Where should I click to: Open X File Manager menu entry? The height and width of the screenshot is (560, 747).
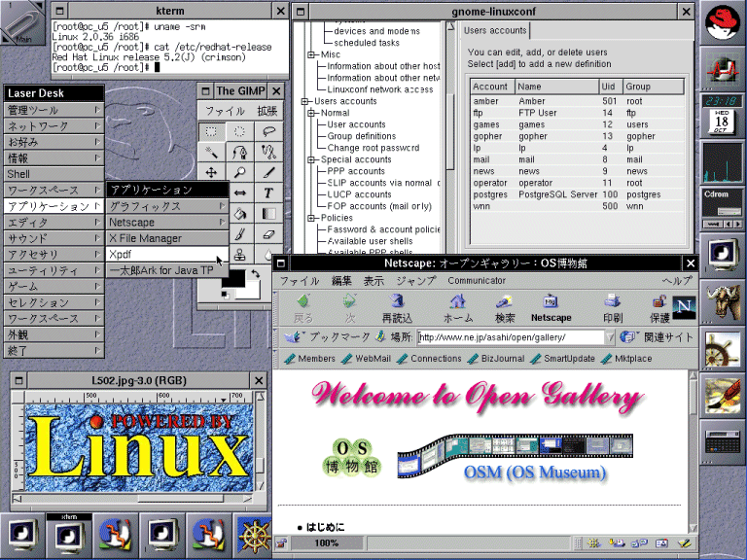click(167, 238)
